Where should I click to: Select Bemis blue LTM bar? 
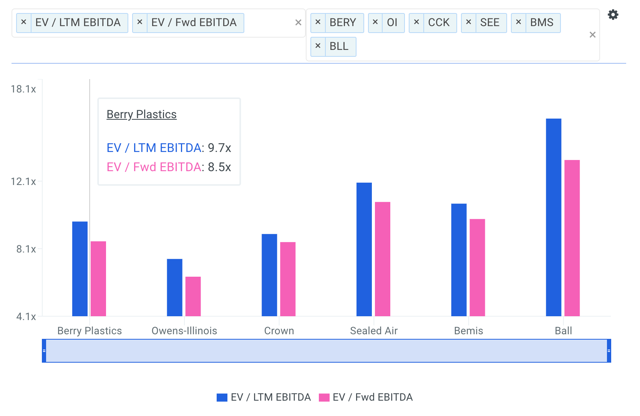(459, 260)
